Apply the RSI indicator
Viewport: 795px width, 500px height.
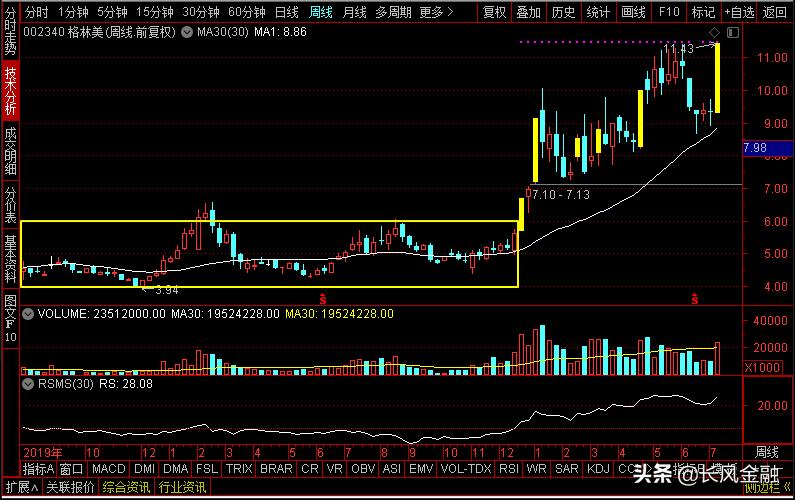[509, 469]
